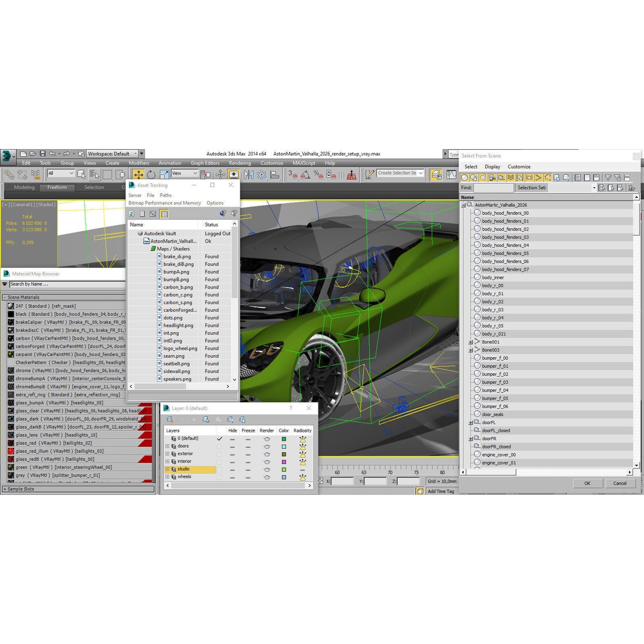
Task: Select the Select and Scale tool
Action: tap(164, 175)
